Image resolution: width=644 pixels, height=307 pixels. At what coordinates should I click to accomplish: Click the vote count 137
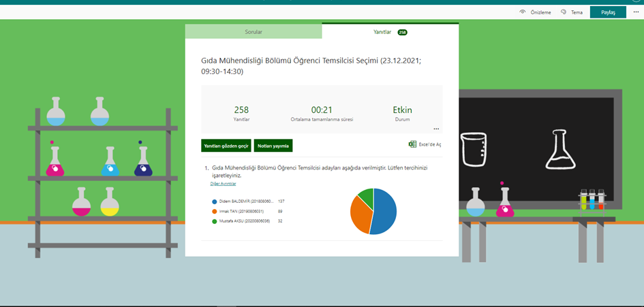point(281,201)
